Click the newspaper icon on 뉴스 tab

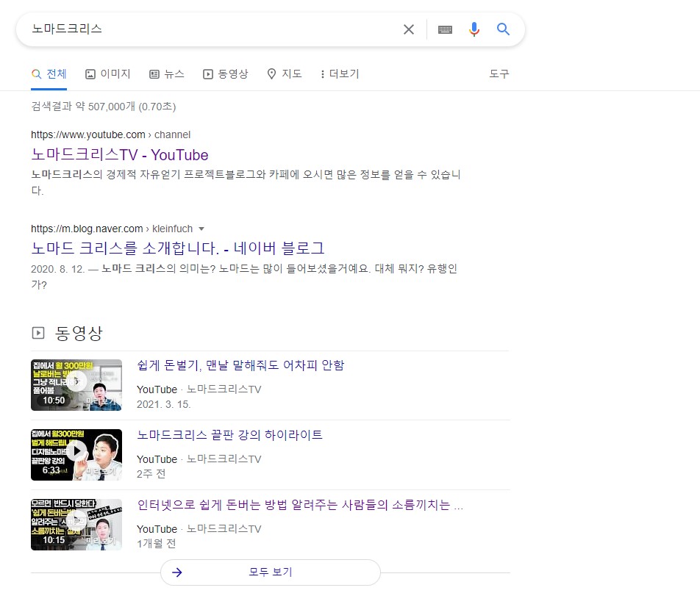click(x=154, y=74)
